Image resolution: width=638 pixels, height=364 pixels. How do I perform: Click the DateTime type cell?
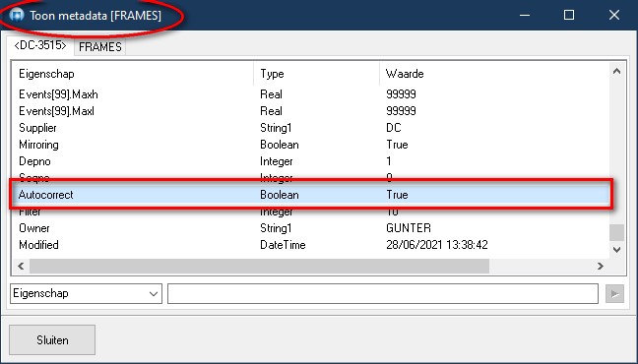[283, 244]
